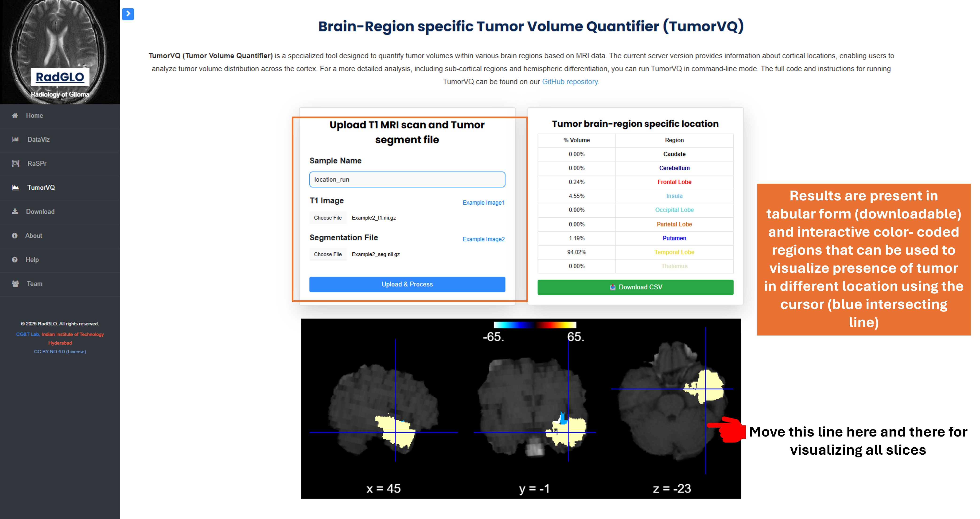Open the Example Image1 link

[483, 203]
